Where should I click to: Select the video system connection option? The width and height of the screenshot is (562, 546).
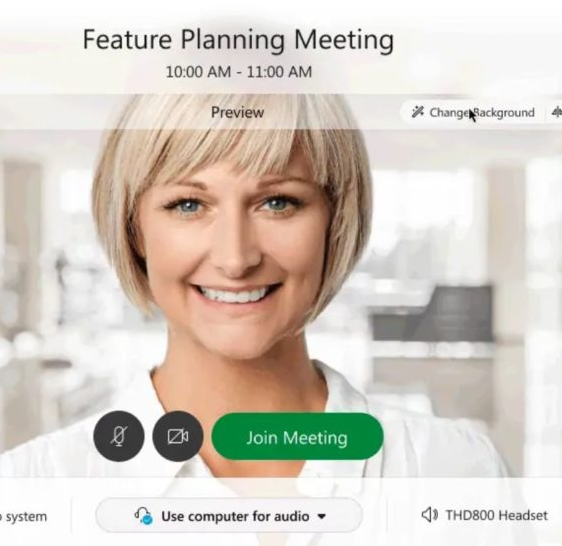(x=24, y=517)
